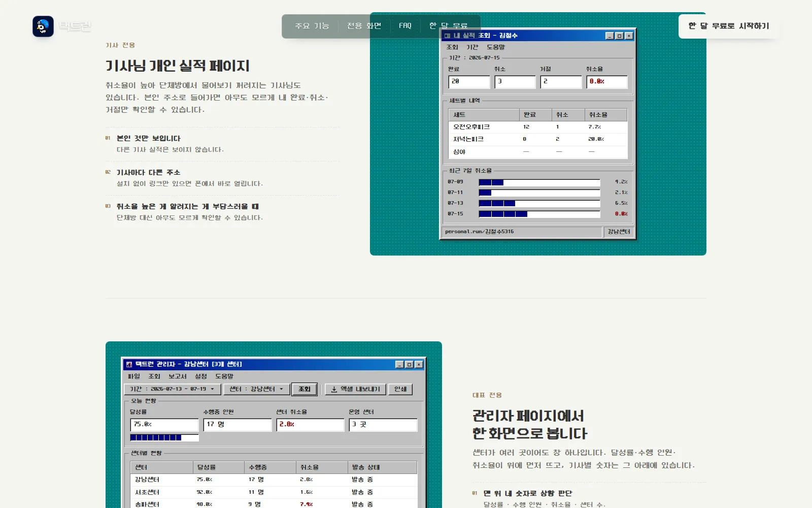The height and width of the screenshot is (508, 812).
Task: Click the download arrow icon on 엑셀 내보내기
Action: click(x=334, y=389)
